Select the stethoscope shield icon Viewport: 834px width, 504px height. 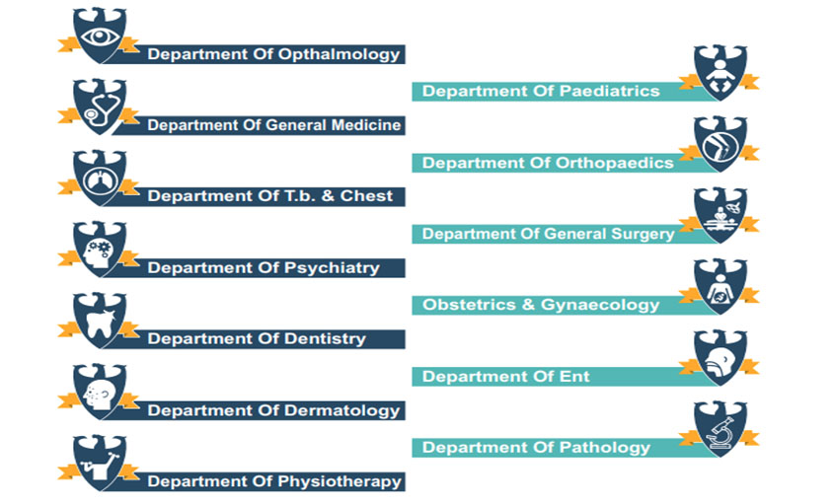100,107
